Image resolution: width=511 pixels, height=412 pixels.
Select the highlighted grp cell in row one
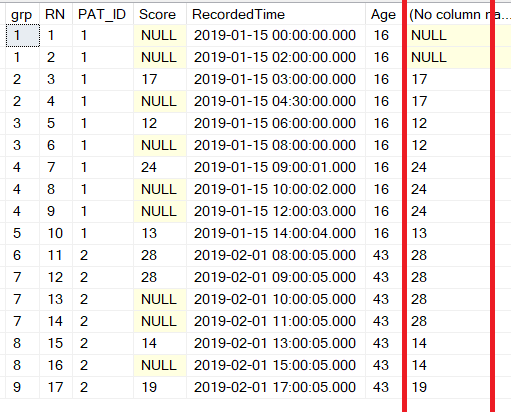click(x=23, y=35)
